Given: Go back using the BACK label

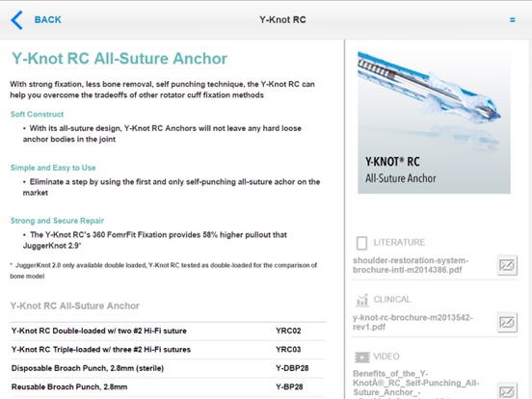Looking at the screenshot, I should [48, 19].
